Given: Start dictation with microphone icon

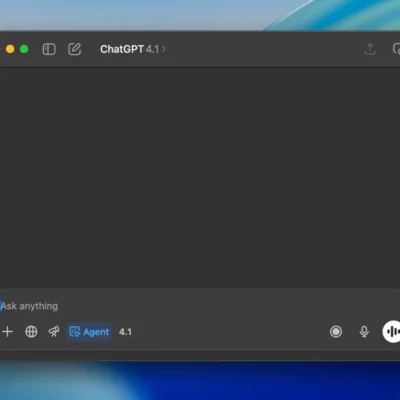Looking at the screenshot, I should 364,332.
